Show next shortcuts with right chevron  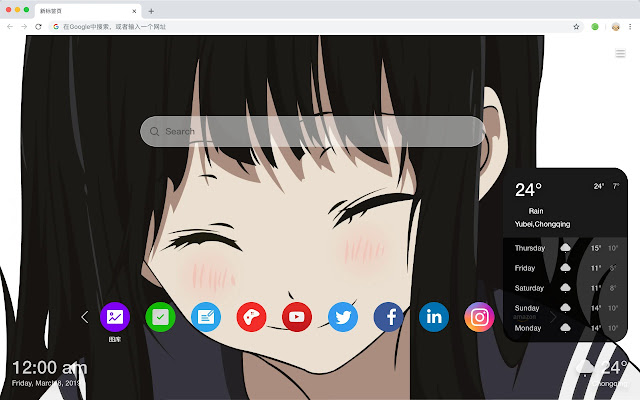pos(553,317)
